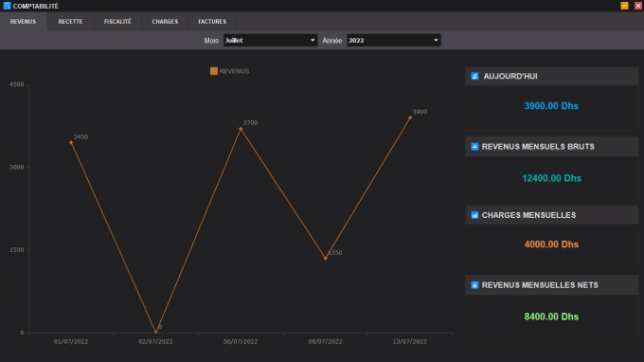Close the Comptabilité window
Screen dimensions: 644x362
tap(638, 6)
